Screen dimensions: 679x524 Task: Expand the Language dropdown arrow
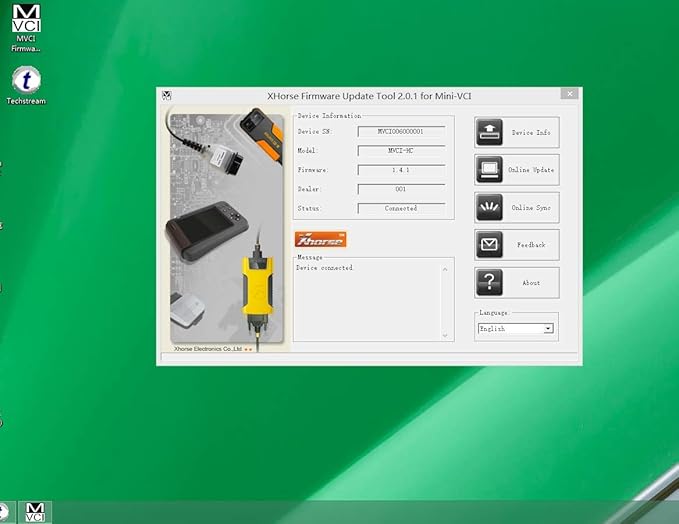coord(548,328)
